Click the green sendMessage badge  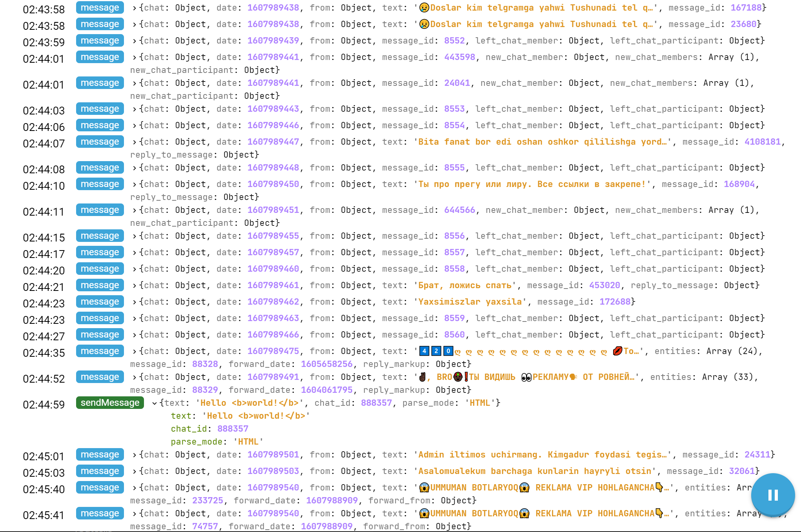click(x=110, y=403)
